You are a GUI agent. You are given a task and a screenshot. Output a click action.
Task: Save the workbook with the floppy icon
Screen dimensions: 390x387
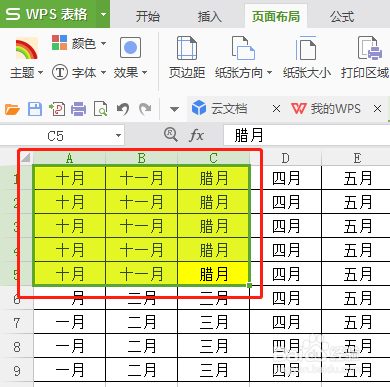point(35,109)
